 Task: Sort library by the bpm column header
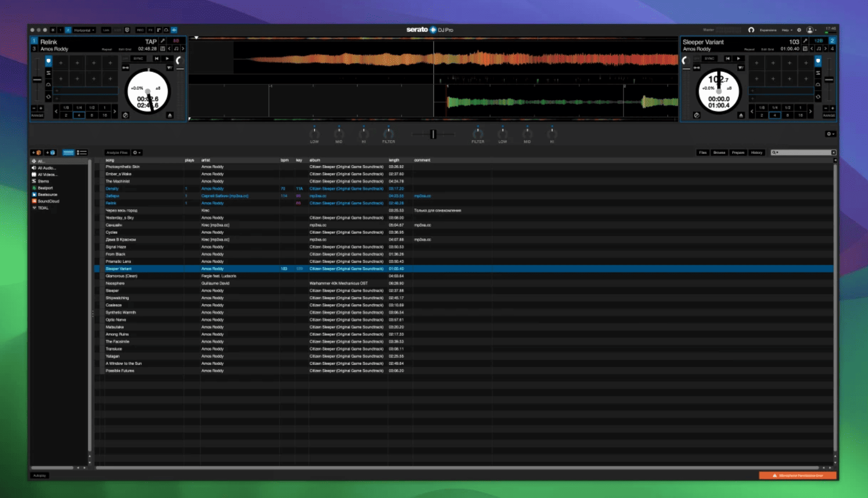[x=285, y=160]
